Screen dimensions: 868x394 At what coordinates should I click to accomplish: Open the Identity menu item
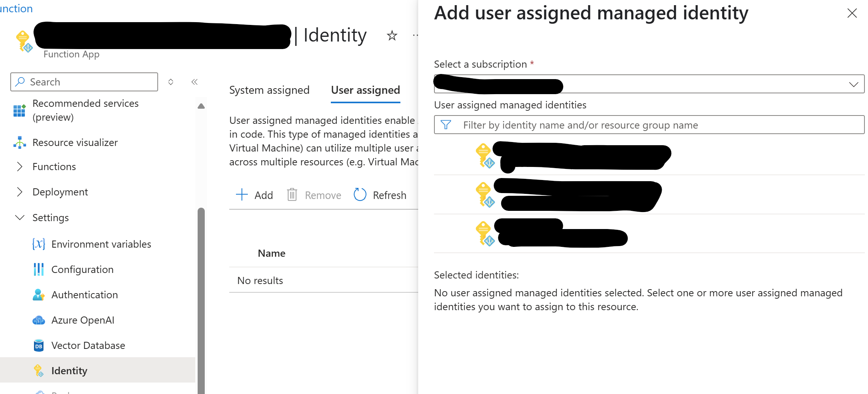98,370
